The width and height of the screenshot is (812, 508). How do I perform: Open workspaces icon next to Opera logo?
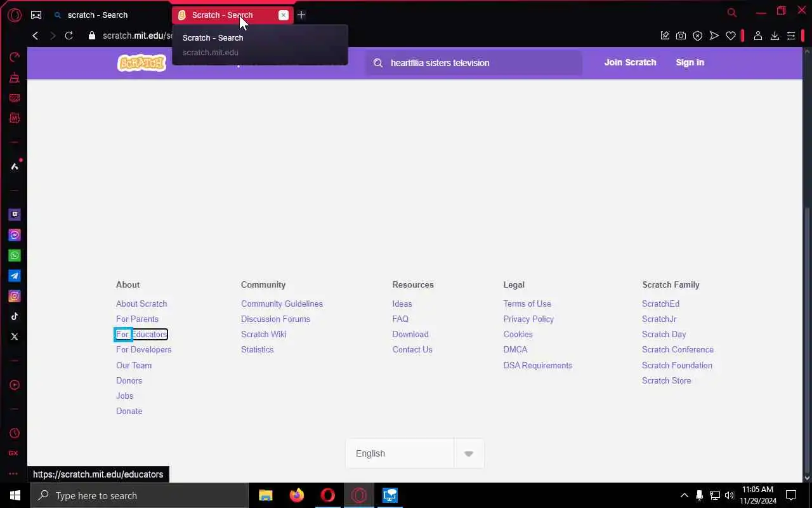point(36,15)
